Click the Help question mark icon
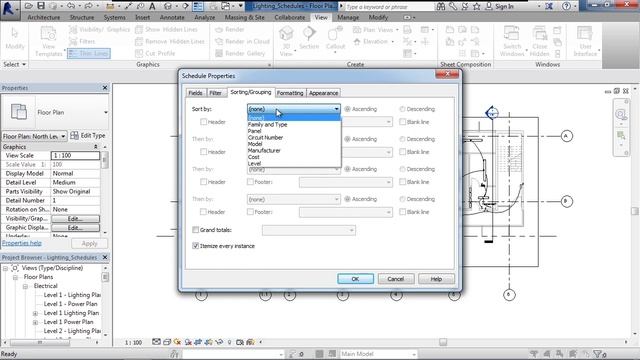640x360 pixels. point(566,6)
